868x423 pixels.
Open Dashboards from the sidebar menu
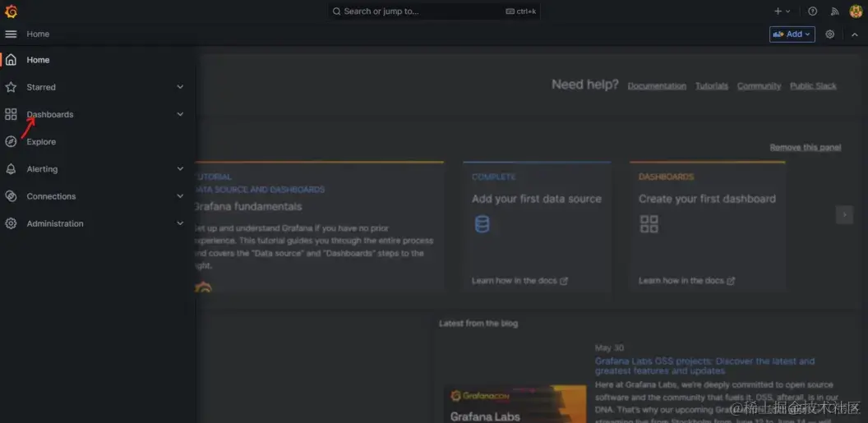(x=50, y=114)
